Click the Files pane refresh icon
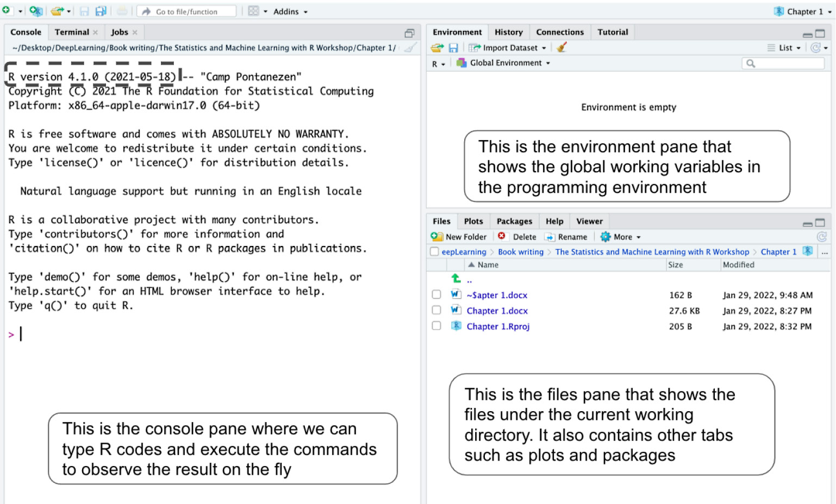The image size is (836, 504). (x=821, y=237)
